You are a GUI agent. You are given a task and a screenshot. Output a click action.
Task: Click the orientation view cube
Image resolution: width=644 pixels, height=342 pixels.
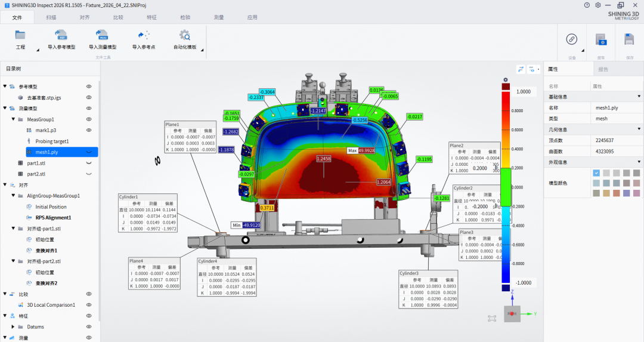(512, 313)
